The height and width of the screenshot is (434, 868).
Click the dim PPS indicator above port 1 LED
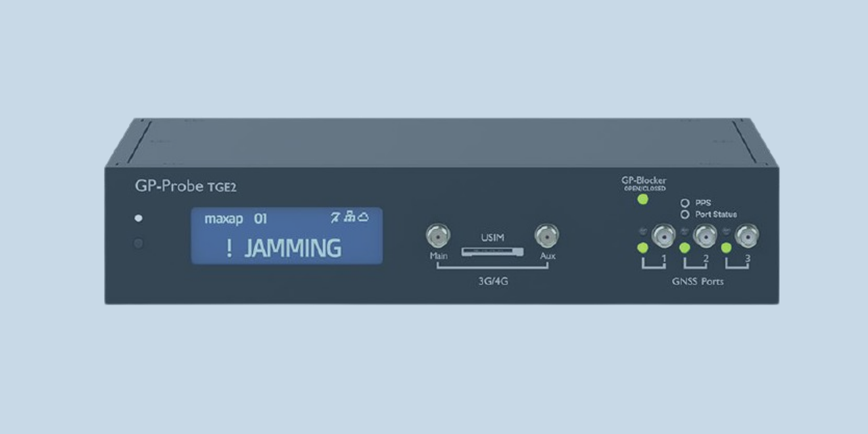(x=643, y=231)
